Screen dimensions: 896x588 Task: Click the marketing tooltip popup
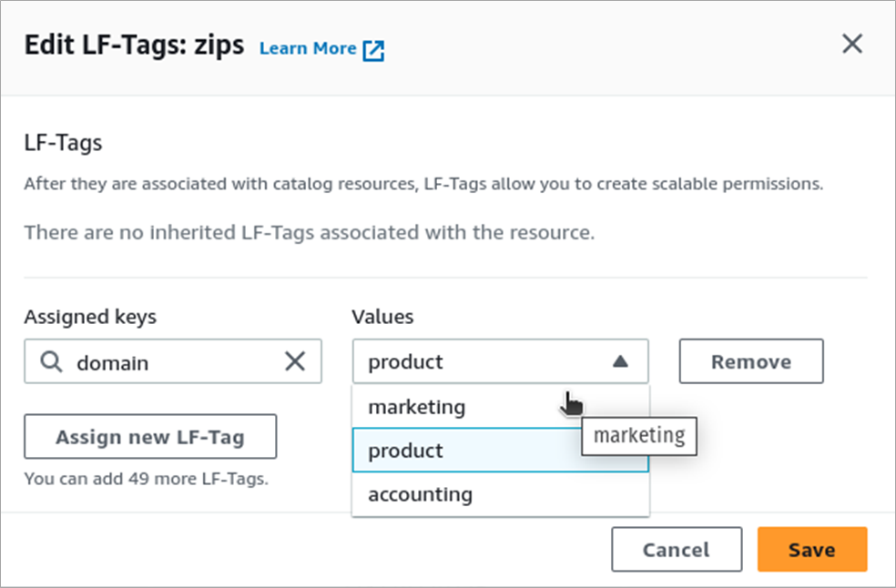(x=639, y=436)
